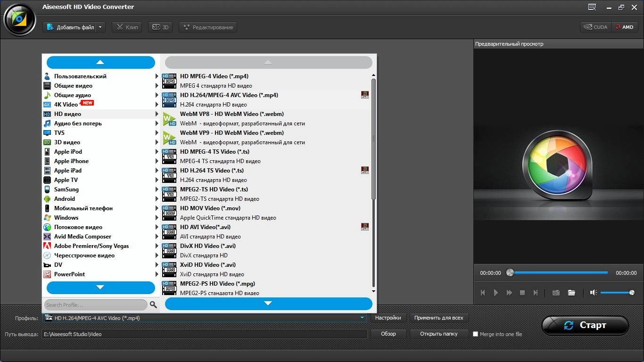Click the Apple iPhone icon
This screenshot has width=644, height=362.
point(47,161)
